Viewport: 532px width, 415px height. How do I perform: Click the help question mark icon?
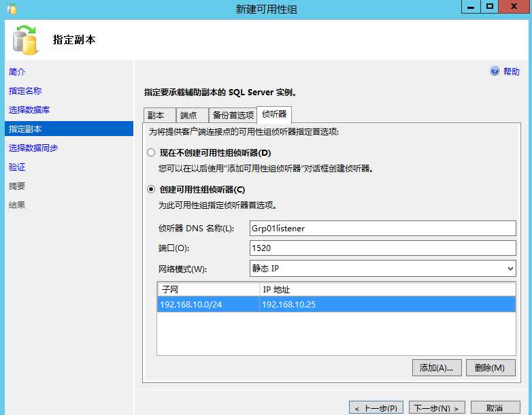tap(495, 71)
